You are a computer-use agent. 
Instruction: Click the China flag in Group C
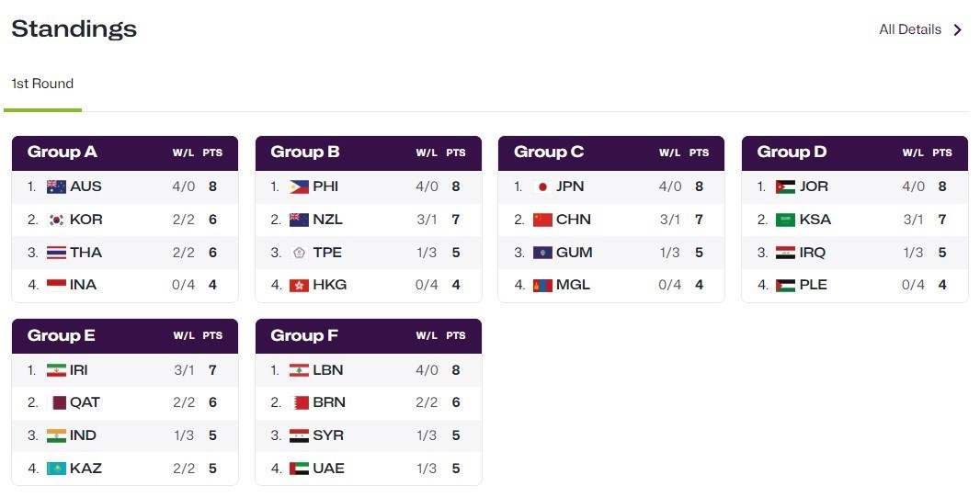point(542,220)
